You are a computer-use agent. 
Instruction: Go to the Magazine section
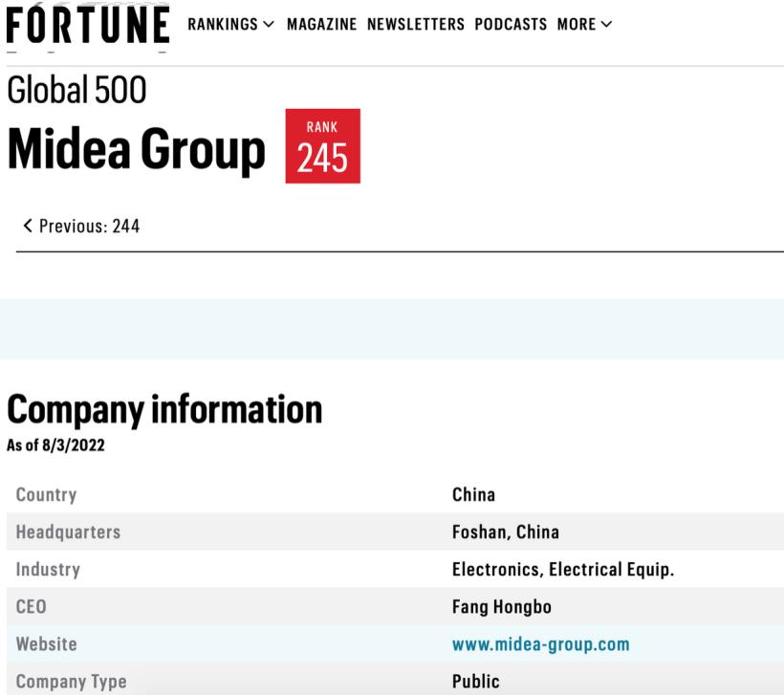pyautogui.click(x=321, y=25)
